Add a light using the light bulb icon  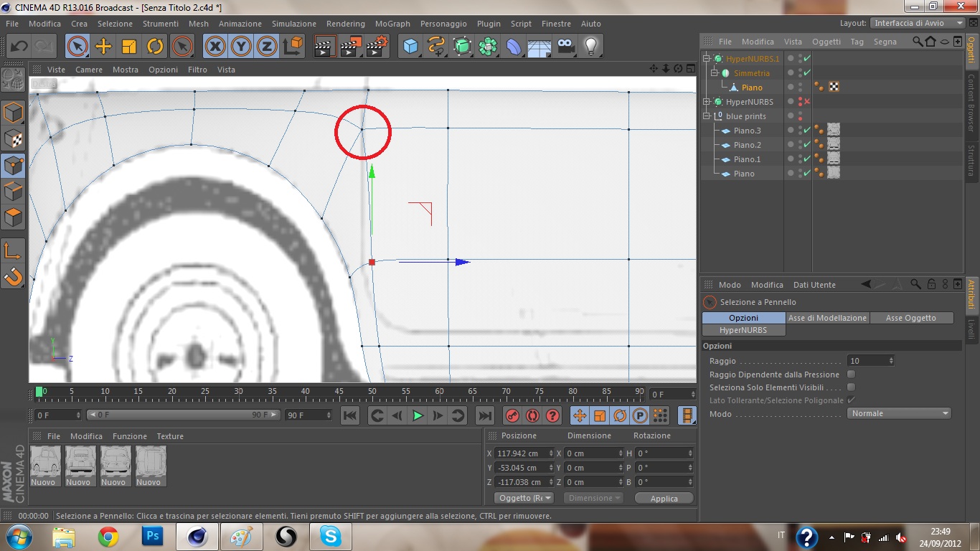click(590, 47)
